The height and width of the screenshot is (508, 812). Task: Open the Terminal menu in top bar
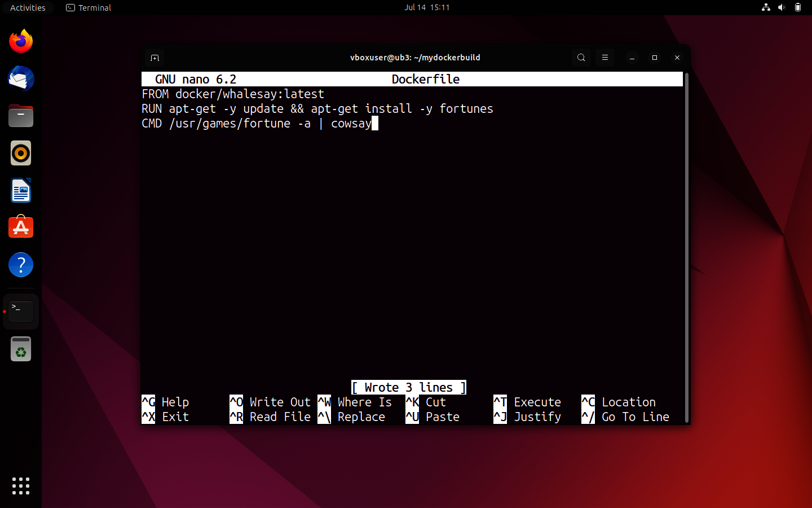[88, 7]
